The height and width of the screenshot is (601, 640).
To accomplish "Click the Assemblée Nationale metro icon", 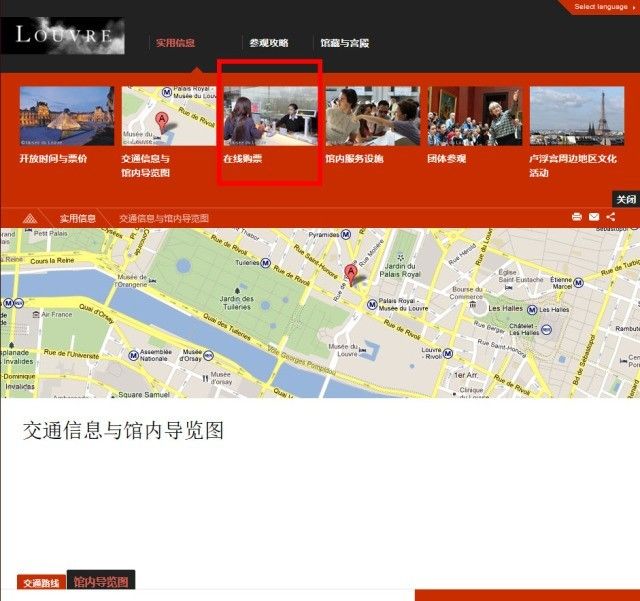I will pos(133,356).
